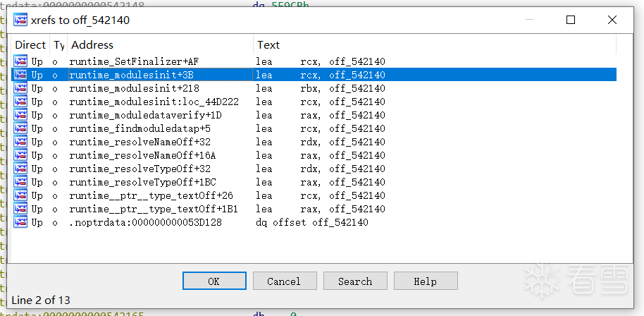Select runtime_SetFinalizer+AF address entry

pos(135,61)
